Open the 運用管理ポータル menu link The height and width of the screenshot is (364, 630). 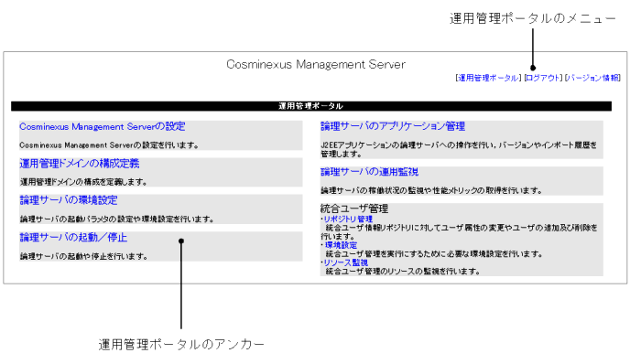pyautogui.click(x=488, y=78)
